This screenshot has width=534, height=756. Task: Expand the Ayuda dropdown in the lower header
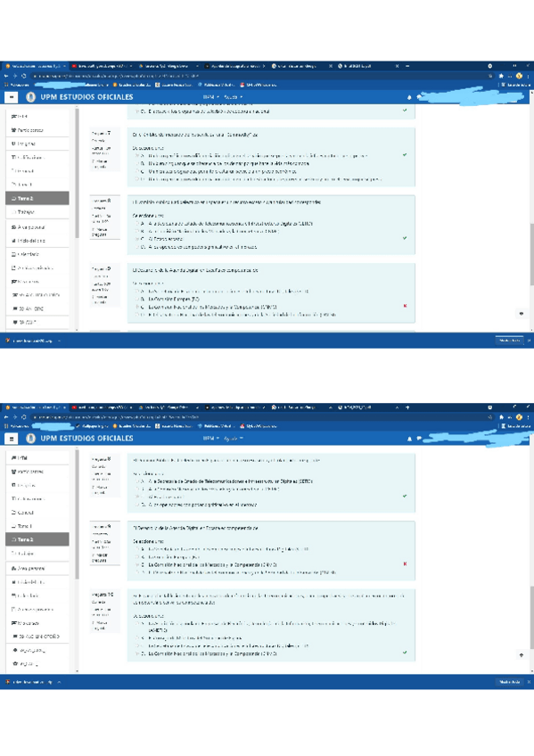tap(234, 439)
